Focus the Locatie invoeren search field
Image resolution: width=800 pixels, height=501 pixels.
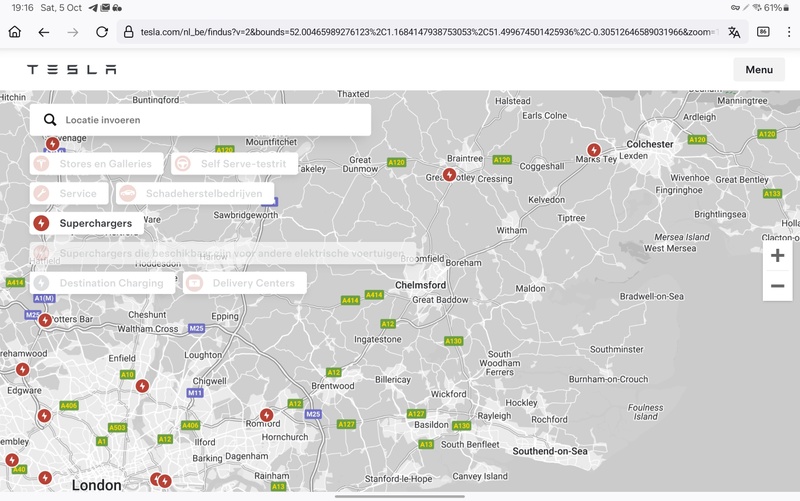point(200,120)
